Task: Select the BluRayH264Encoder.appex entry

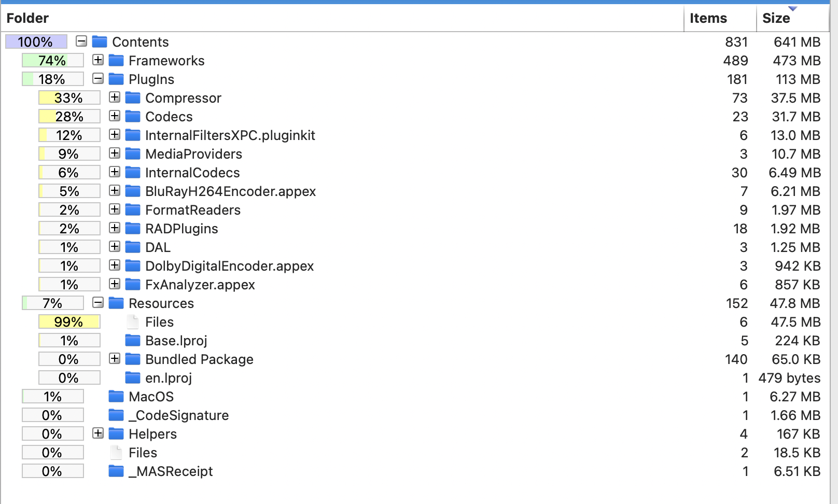Action: [230, 191]
